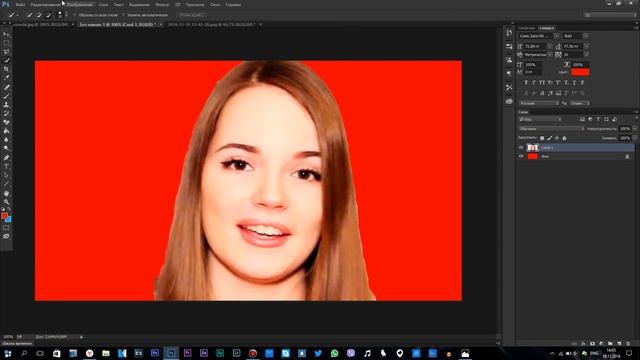The height and width of the screenshot is (360, 640).
Task: Select the Clone Stamp tool
Action: [x=6, y=105]
